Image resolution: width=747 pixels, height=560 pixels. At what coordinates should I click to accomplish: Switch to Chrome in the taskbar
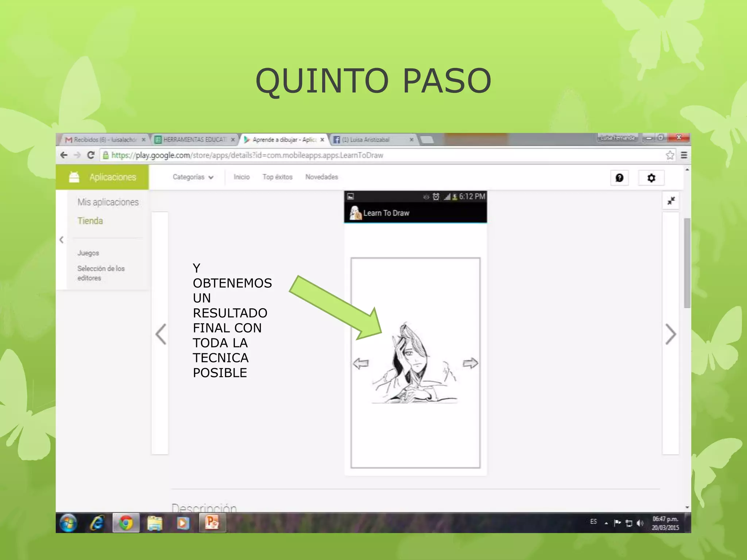point(126,524)
